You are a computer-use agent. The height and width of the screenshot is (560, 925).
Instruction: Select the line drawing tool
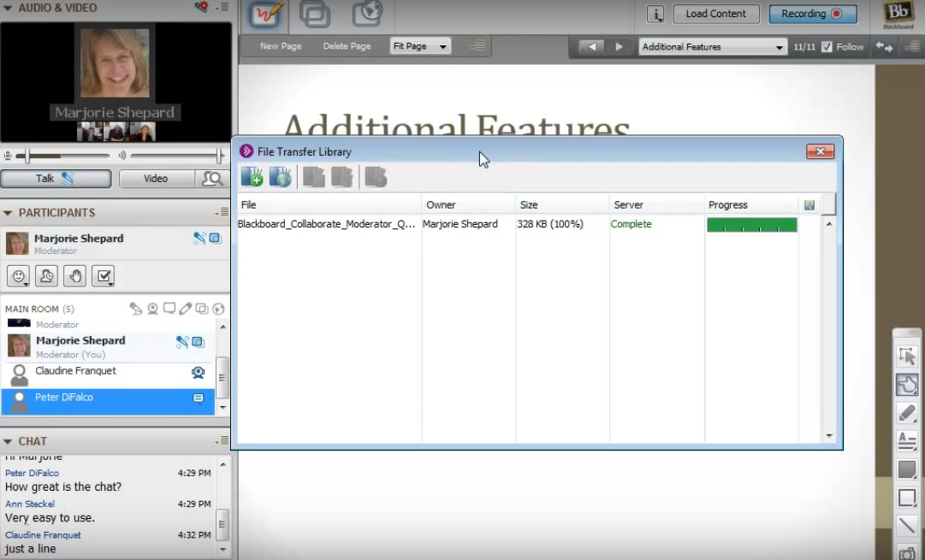(x=907, y=526)
